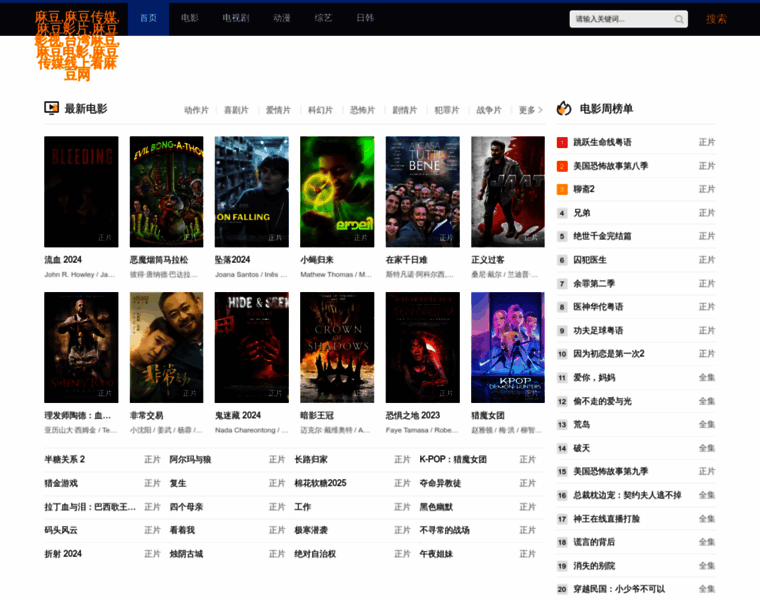
Task: Open 因为初恋是第一次2 in ranking
Action: point(609,354)
